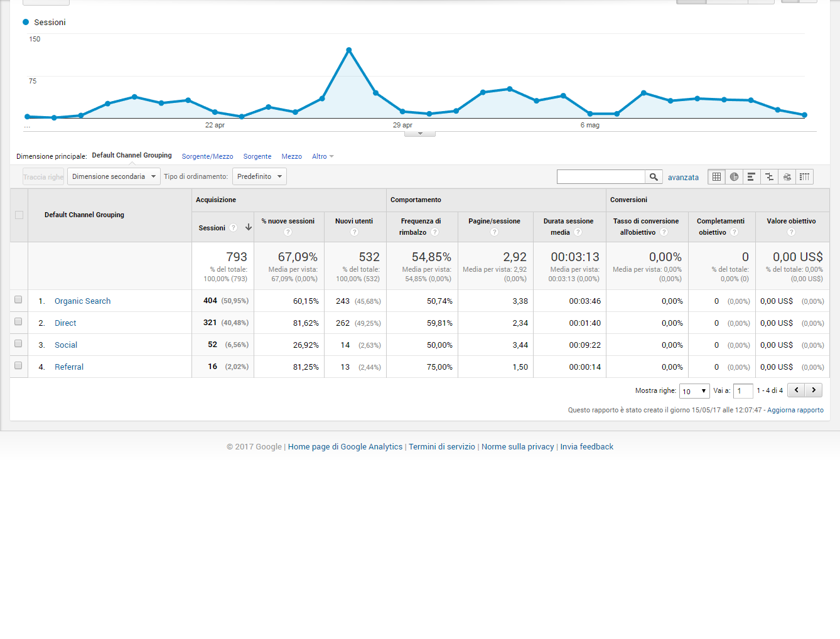Viewport: 840px width, 639px height.
Task: Select the performance bar view icon
Action: 751,177
